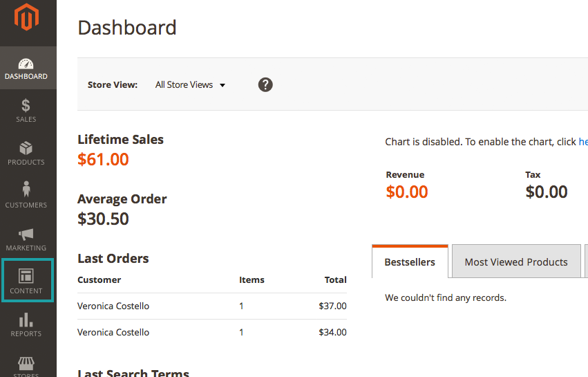Open the Dashboard sidebar icon

26,68
